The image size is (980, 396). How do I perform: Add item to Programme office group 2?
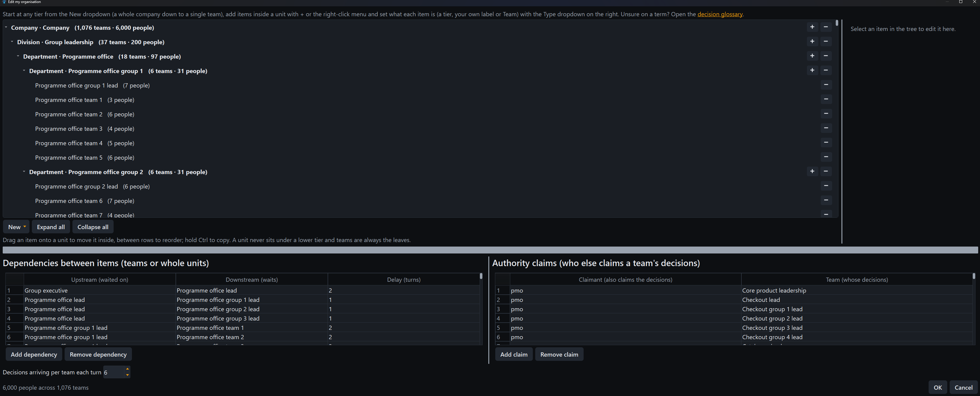(x=812, y=172)
